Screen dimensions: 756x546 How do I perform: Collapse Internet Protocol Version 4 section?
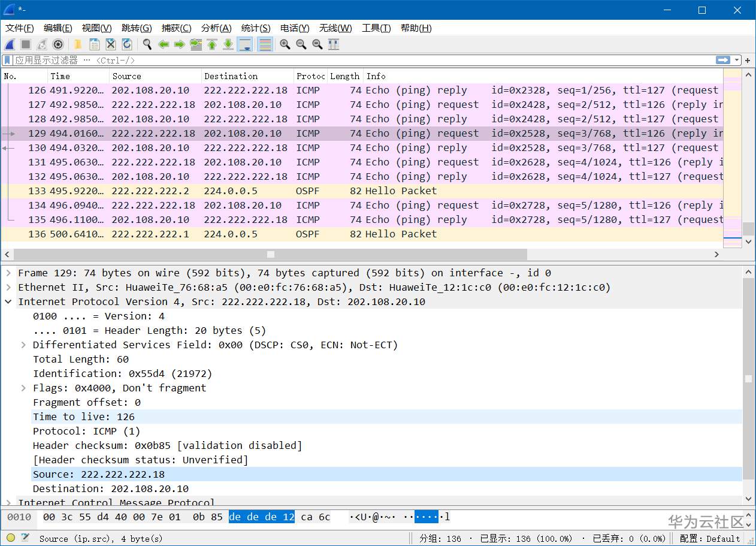pyautogui.click(x=8, y=301)
